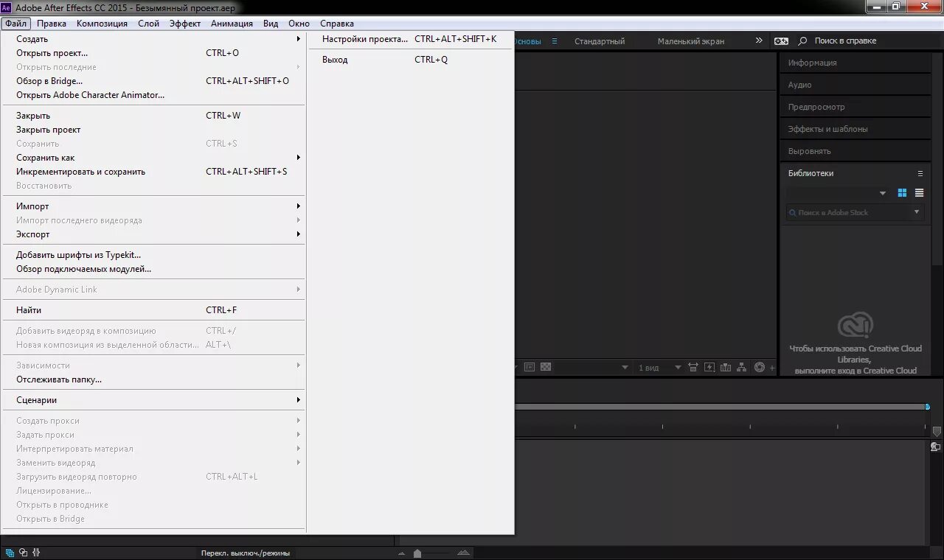Click the zoom out mountain icon

point(402,553)
